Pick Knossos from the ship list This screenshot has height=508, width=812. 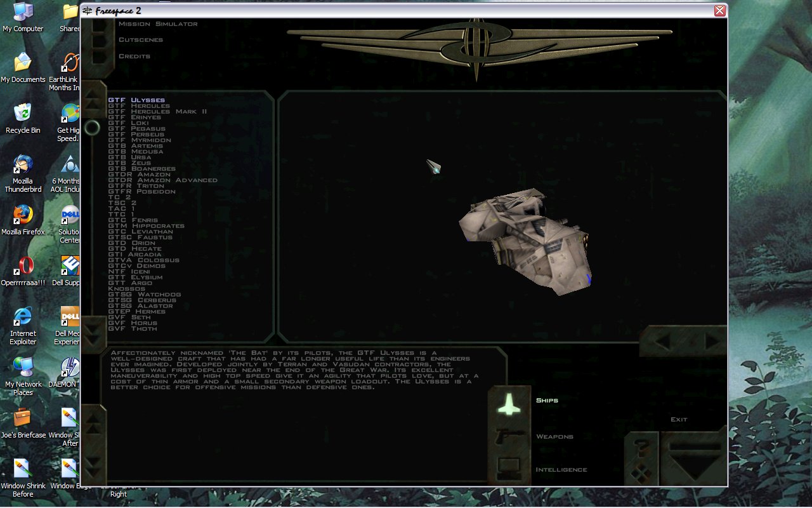(x=127, y=289)
